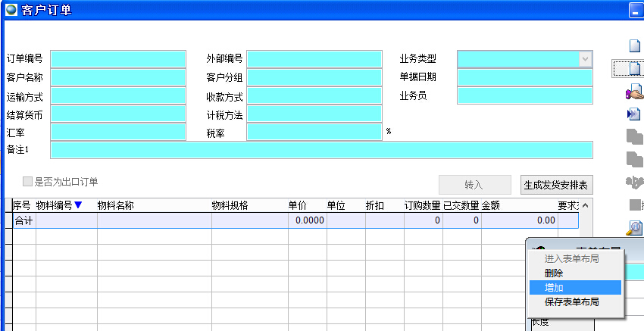Focus the 备注1 text field

(x=321, y=150)
